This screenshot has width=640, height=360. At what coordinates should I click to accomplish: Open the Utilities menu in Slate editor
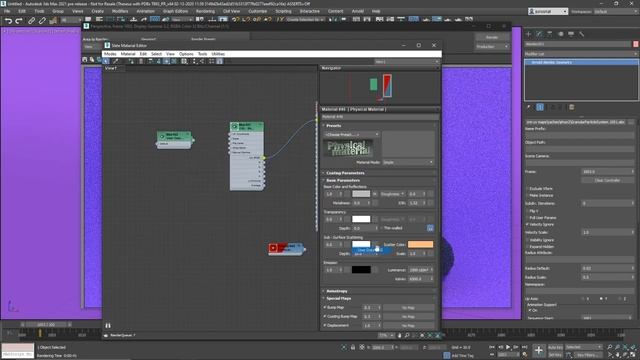coord(218,54)
